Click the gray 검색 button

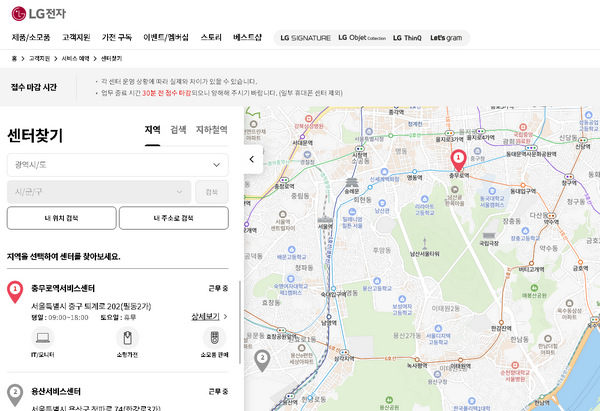tap(212, 192)
